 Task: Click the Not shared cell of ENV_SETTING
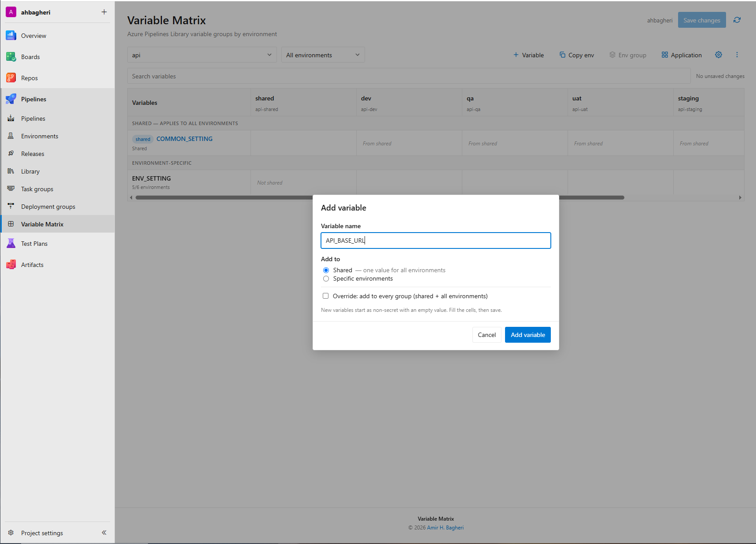pyautogui.click(x=303, y=182)
